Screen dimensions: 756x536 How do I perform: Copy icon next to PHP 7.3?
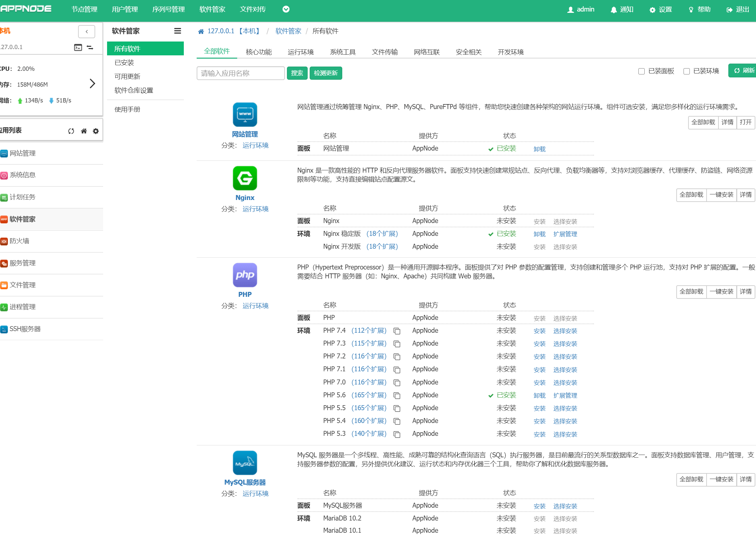(x=397, y=344)
